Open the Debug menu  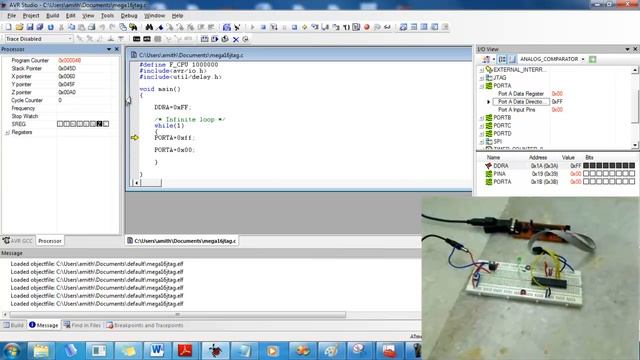click(129, 16)
